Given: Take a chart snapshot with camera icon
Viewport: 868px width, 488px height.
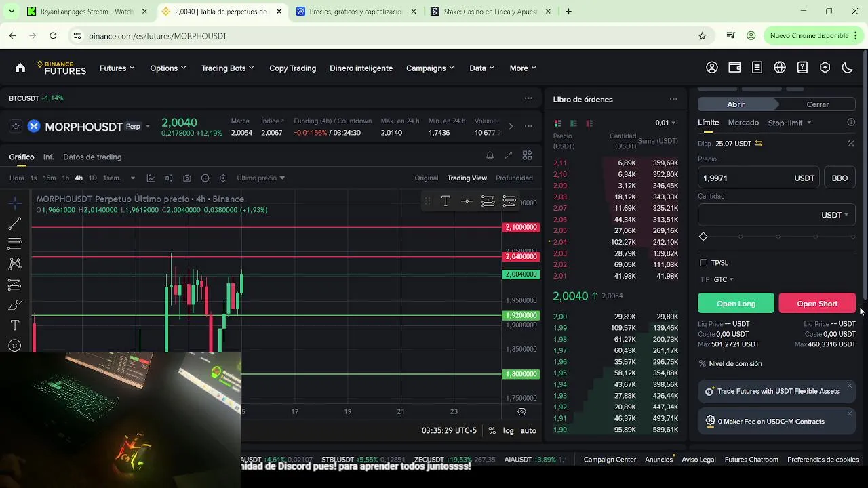Looking at the screenshot, I should 187,178.
